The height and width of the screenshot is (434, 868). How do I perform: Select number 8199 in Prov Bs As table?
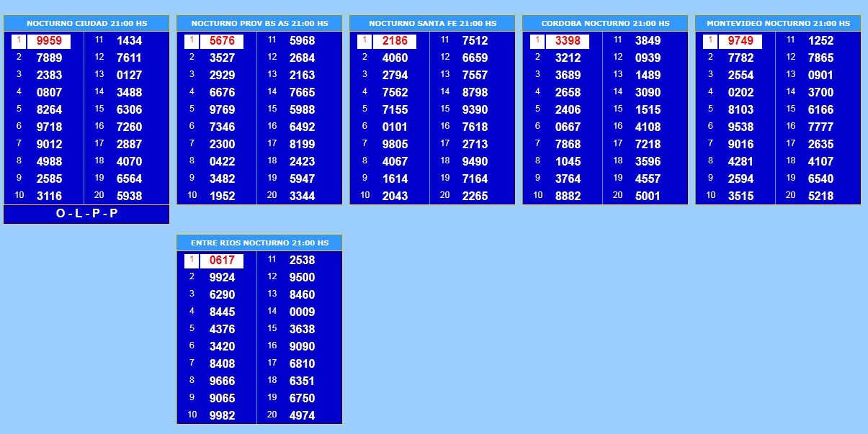pos(302,144)
